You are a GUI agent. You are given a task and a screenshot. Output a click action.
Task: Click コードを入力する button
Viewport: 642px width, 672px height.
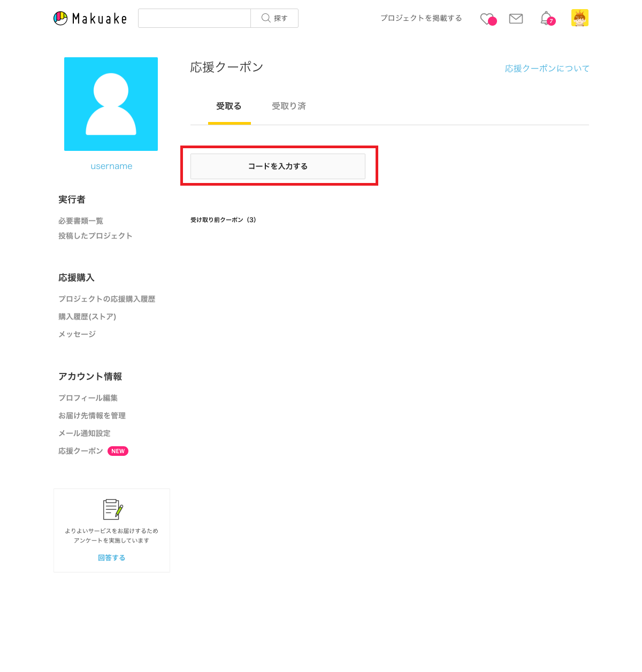[x=278, y=166]
